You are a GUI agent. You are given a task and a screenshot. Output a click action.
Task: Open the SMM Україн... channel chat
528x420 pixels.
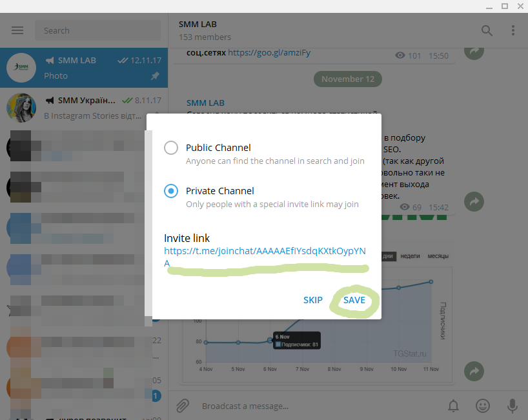(x=84, y=108)
